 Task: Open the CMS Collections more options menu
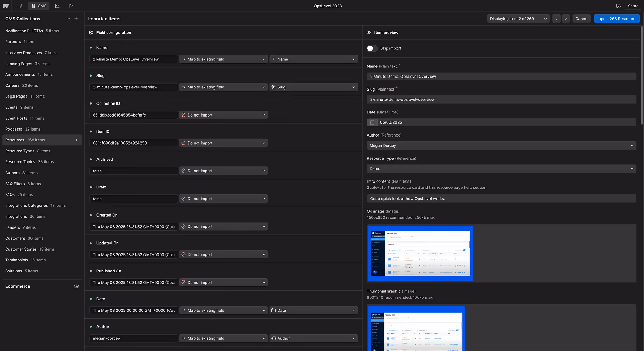(x=68, y=19)
